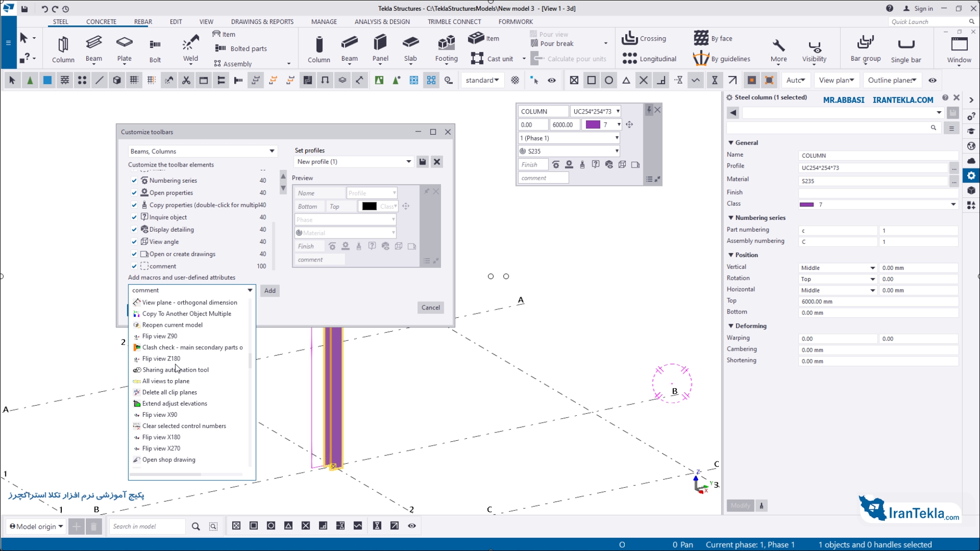Click black color swatch in Preview

coord(369,206)
